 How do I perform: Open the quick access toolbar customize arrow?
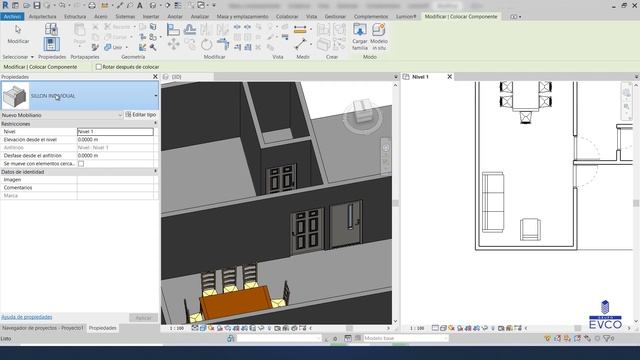coord(214,5)
